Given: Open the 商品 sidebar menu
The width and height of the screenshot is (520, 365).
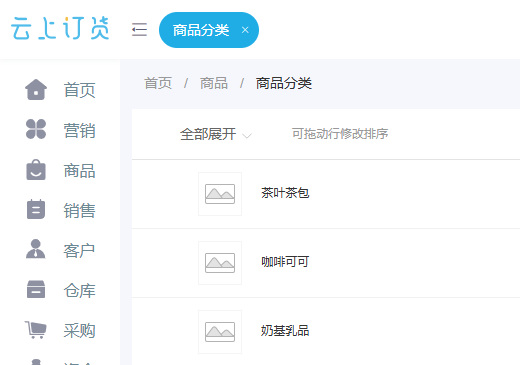Looking at the screenshot, I should click(x=79, y=171).
